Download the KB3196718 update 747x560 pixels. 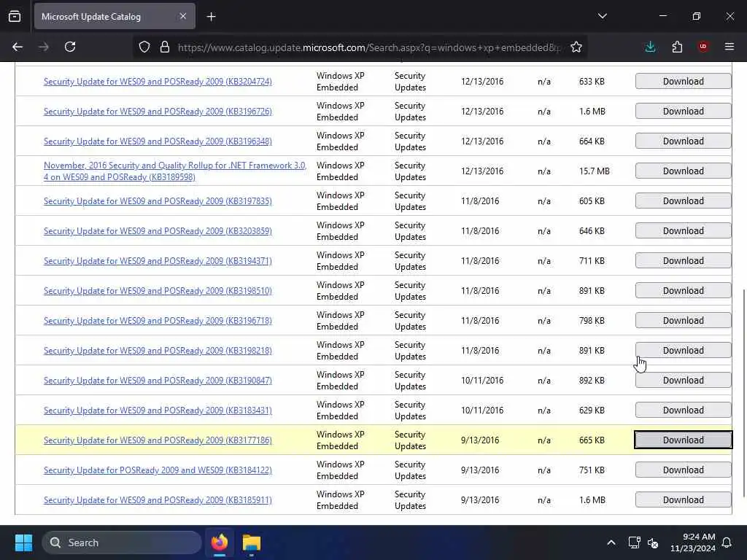(683, 321)
